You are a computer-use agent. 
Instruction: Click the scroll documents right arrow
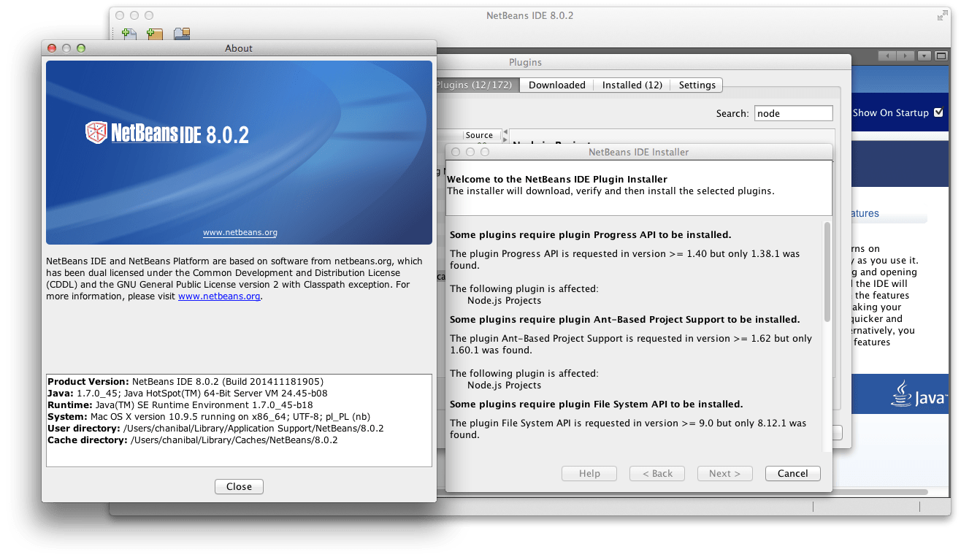click(906, 55)
